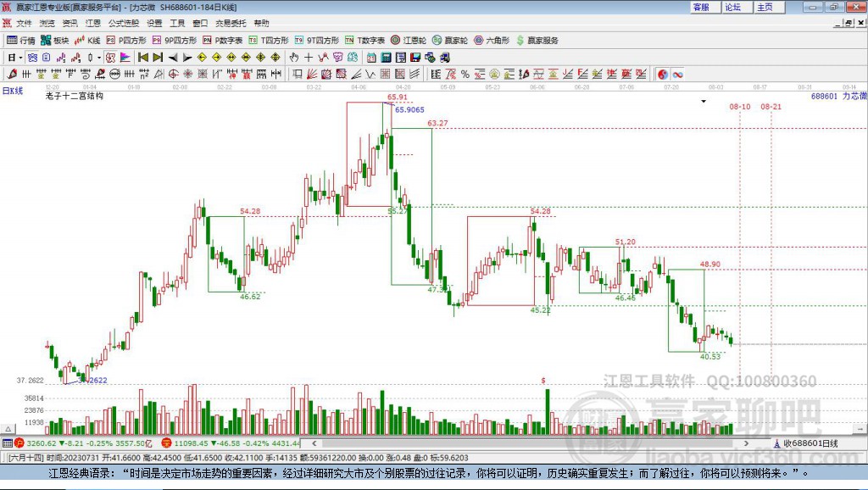The width and height of the screenshot is (868, 490).
Task: Click the colorful flag icon in toolbar
Action: 125,58
